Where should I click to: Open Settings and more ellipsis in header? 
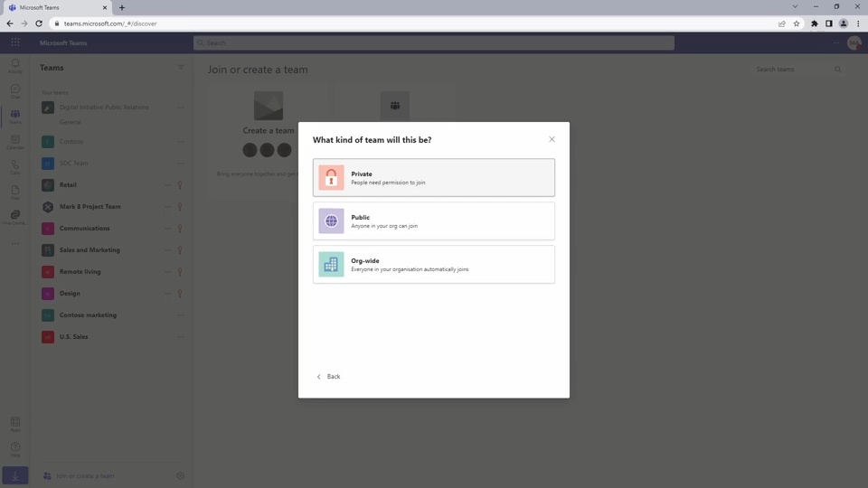coord(835,42)
